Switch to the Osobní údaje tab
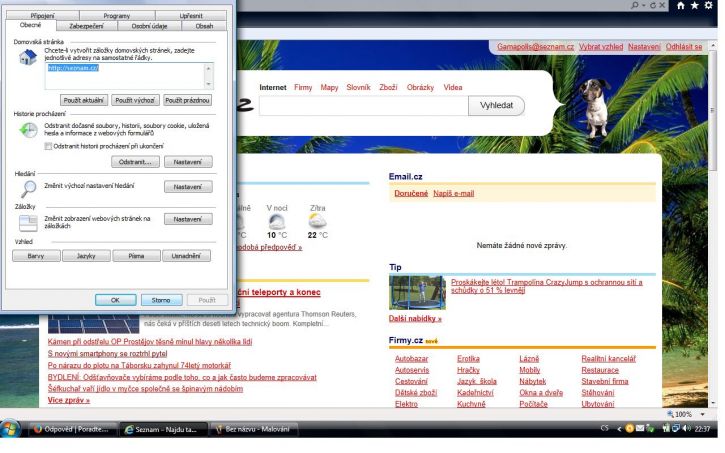This screenshot has width=725, height=453. 149,26
